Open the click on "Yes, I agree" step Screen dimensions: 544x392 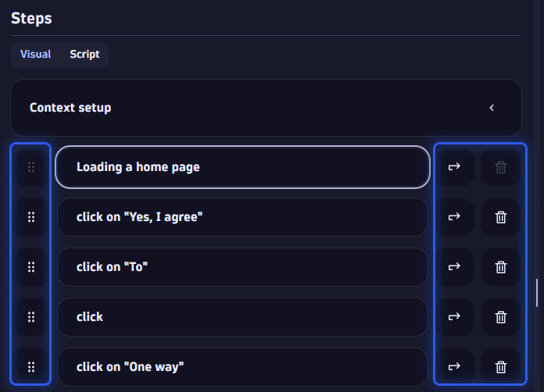tap(242, 217)
